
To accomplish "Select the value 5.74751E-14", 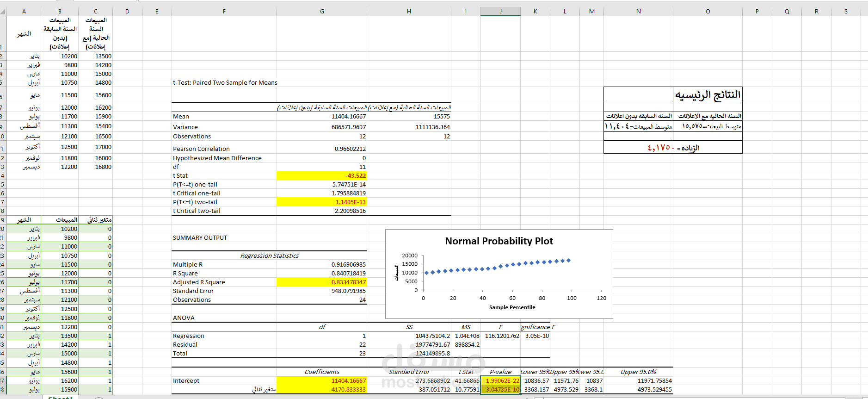I will coord(322,185).
